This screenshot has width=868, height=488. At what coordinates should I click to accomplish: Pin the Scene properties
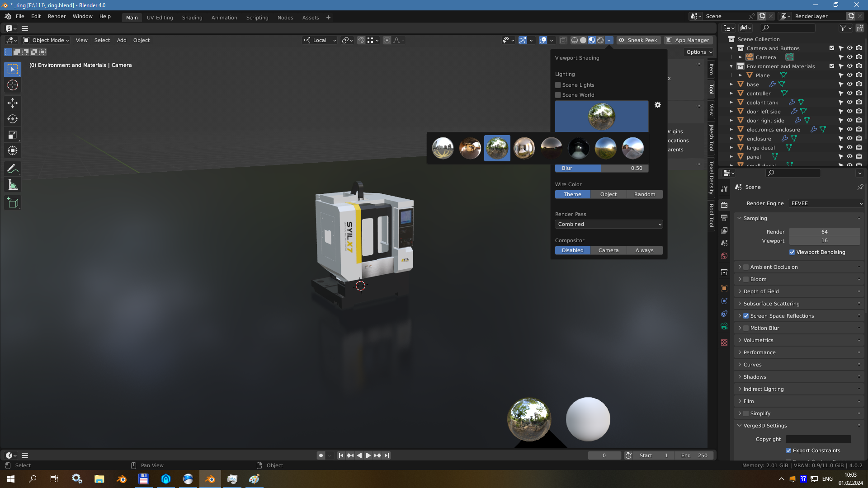(x=860, y=187)
